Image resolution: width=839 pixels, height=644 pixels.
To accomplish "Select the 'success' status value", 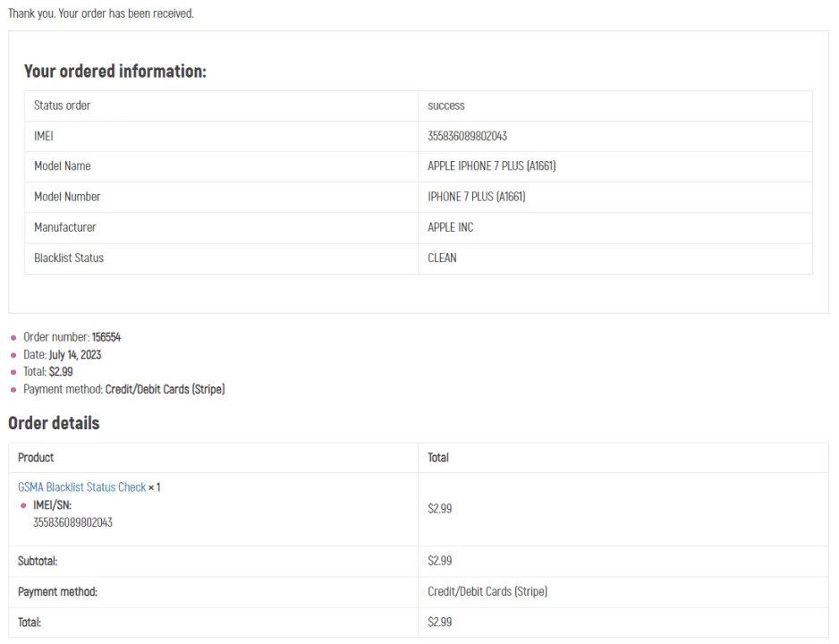I will pyautogui.click(x=445, y=106).
